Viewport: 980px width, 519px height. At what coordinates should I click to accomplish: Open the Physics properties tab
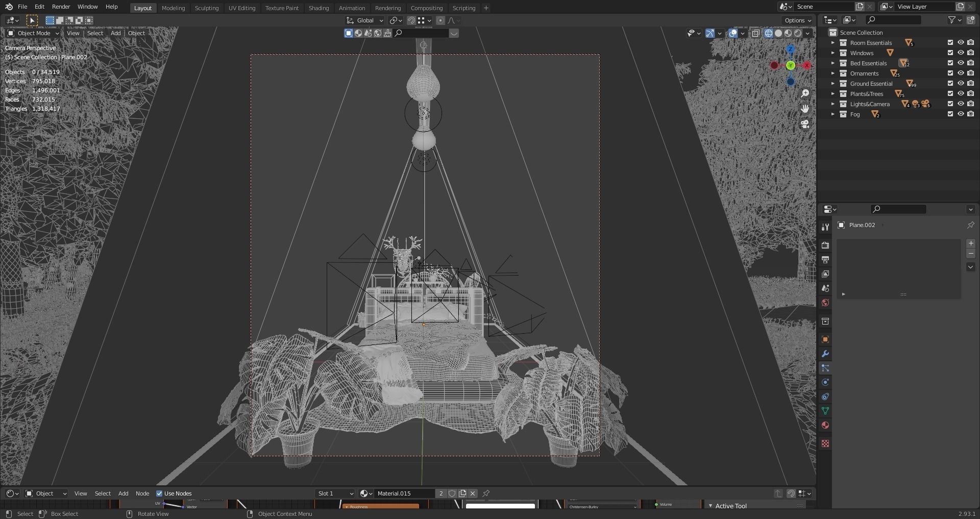point(825,382)
